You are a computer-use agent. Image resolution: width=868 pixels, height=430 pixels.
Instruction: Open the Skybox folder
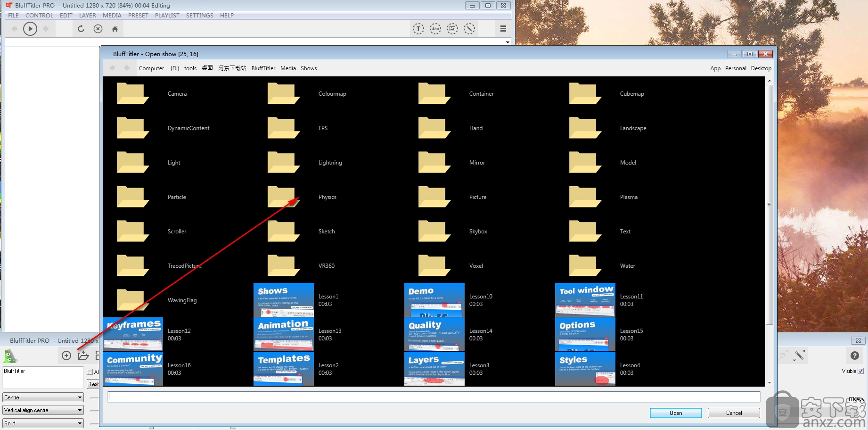tap(434, 231)
